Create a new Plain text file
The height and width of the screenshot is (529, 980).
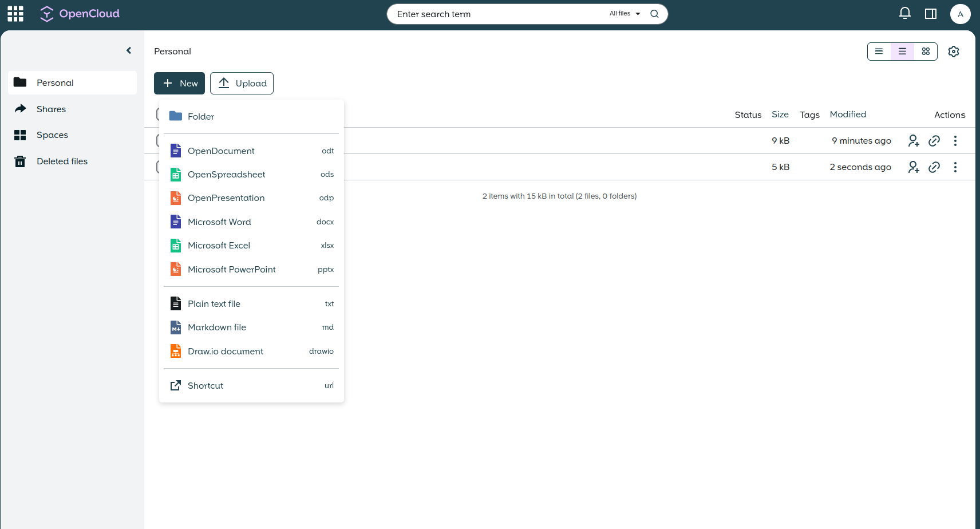click(251, 303)
